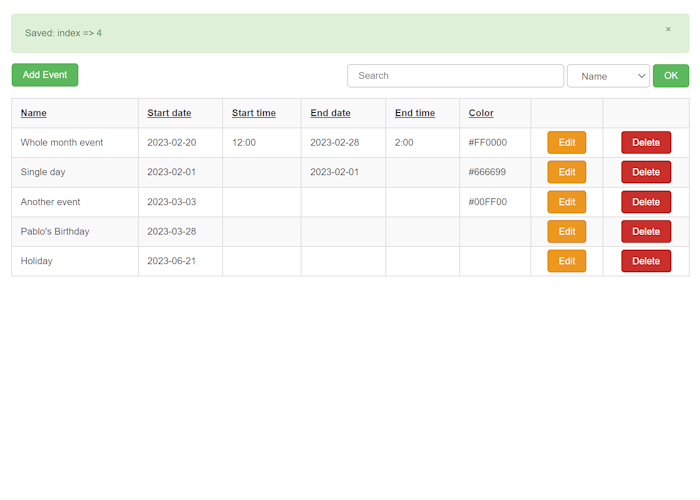Focus the Search input field

[455, 76]
